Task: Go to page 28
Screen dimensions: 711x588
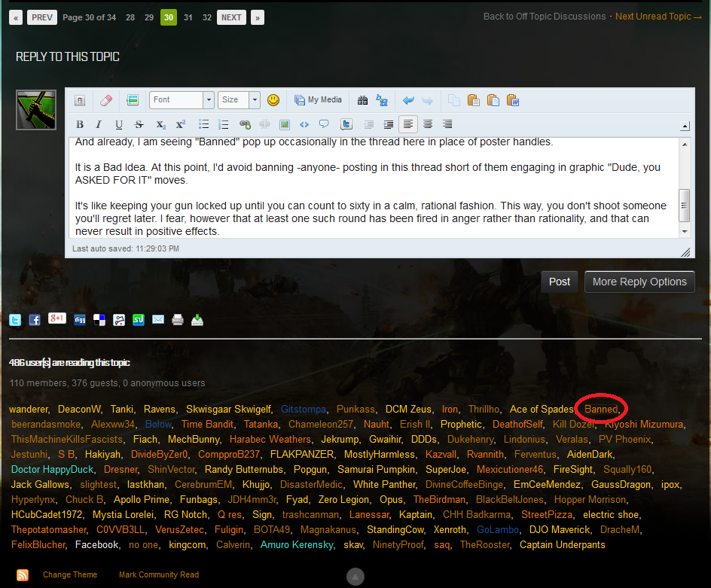Action: (130, 17)
